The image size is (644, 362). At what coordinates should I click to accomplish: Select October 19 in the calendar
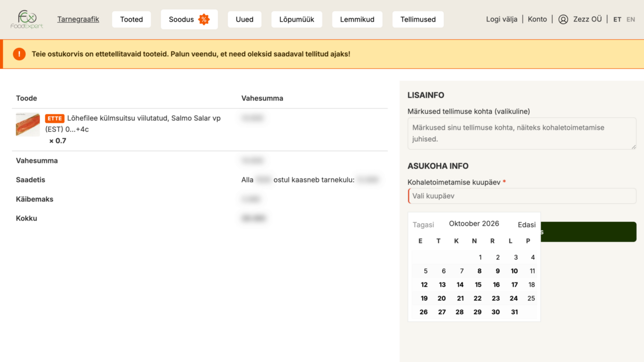424,298
